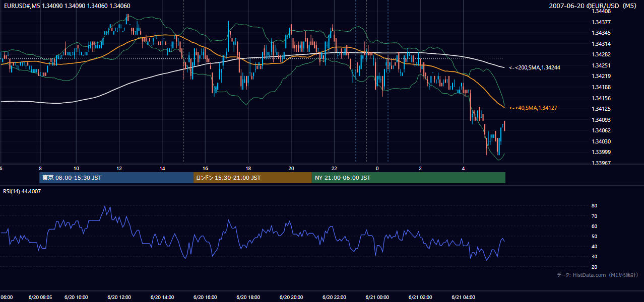
Task: Click the 1.34093 price axis label
Action: pyautogui.click(x=602, y=120)
